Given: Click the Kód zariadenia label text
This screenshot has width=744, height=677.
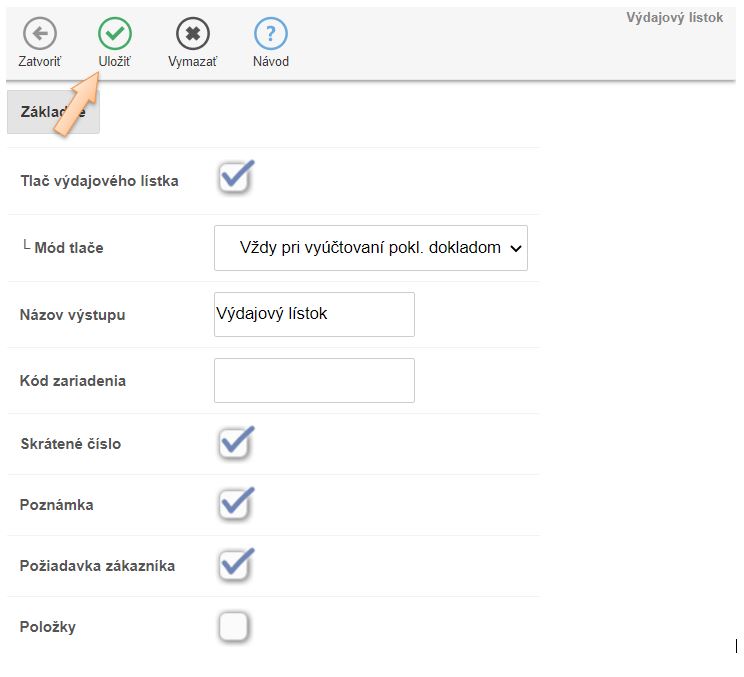Looking at the screenshot, I should click(x=72, y=381).
